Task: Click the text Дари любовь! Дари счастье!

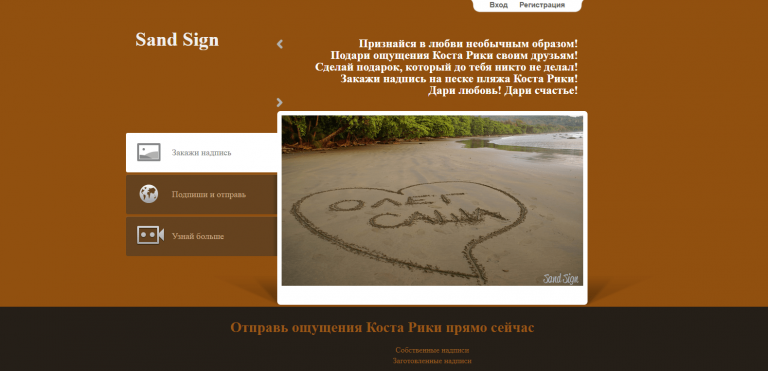Action: coord(503,91)
